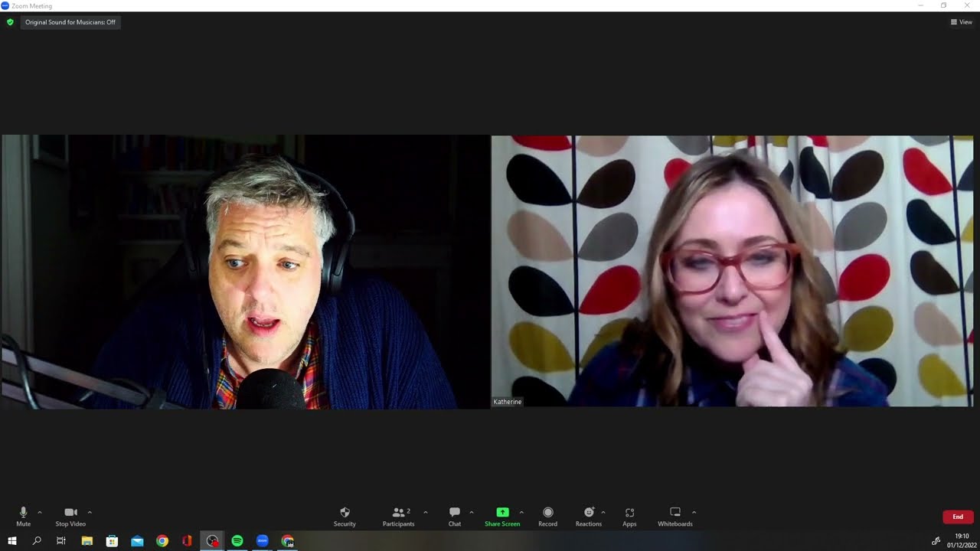The width and height of the screenshot is (980, 551).
Task: Open video options arrow beside Stop Video
Action: [90, 512]
